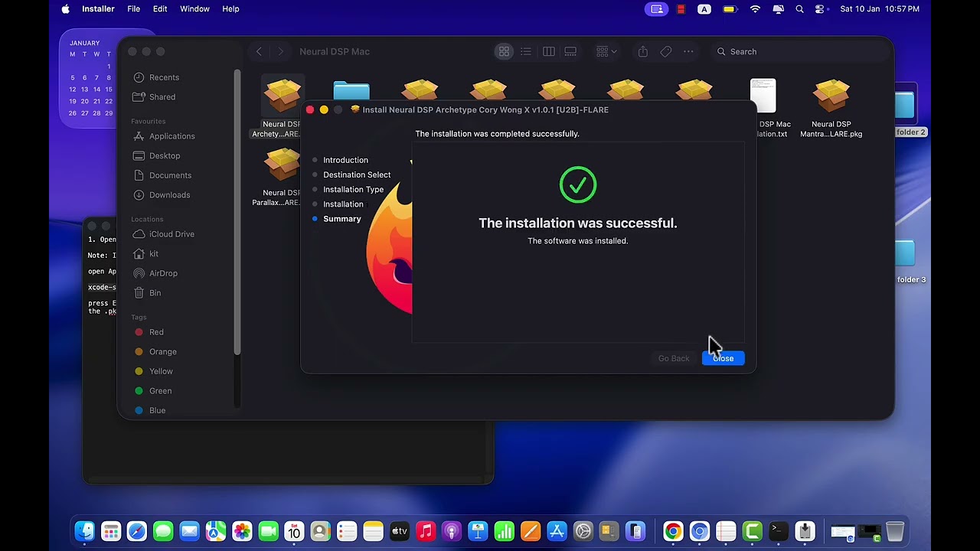This screenshot has height=551, width=980.
Task: Open Photos from the Dock
Action: point(242,531)
